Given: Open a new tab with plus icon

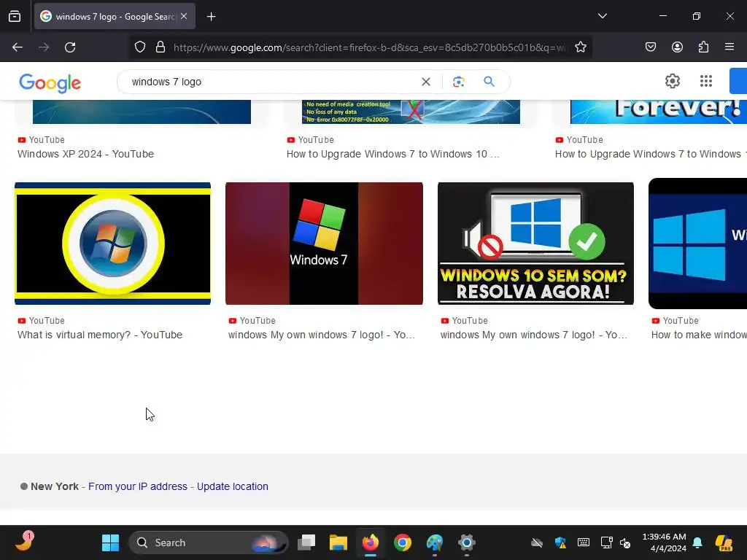Looking at the screenshot, I should coord(212,17).
